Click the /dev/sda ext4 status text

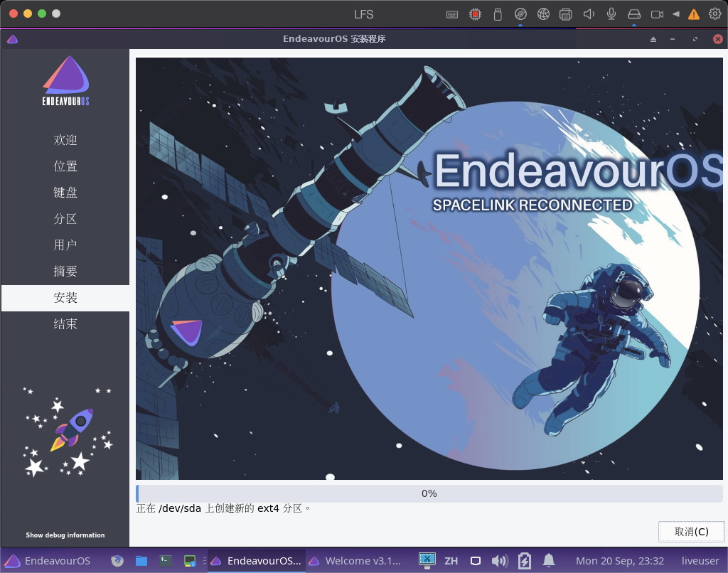223,508
